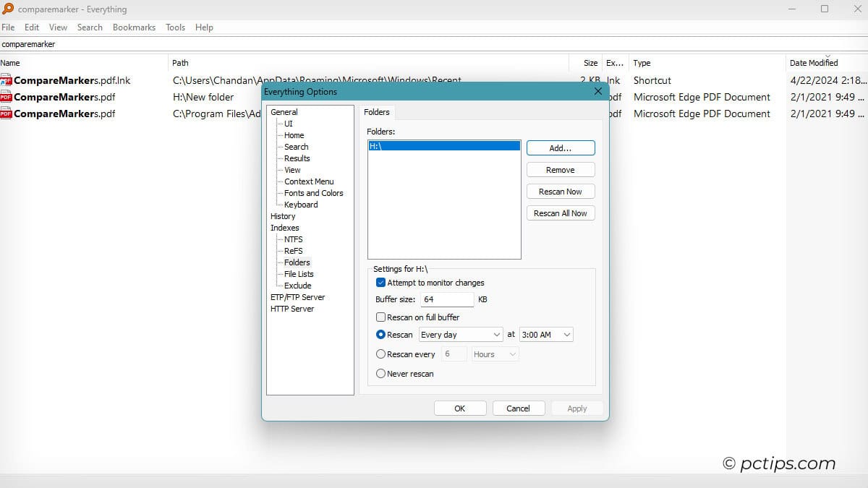This screenshot has height=488, width=868.
Task: Uncheck Attempt to monitor changes
Action: click(381, 283)
